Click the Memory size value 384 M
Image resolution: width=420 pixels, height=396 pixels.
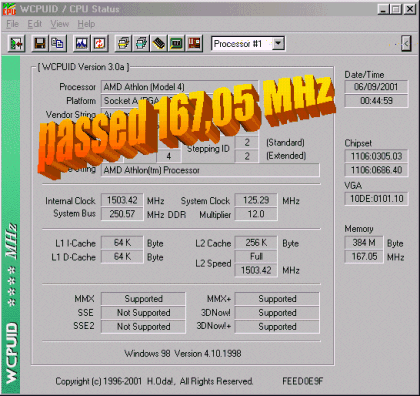[x=364, y=243]
